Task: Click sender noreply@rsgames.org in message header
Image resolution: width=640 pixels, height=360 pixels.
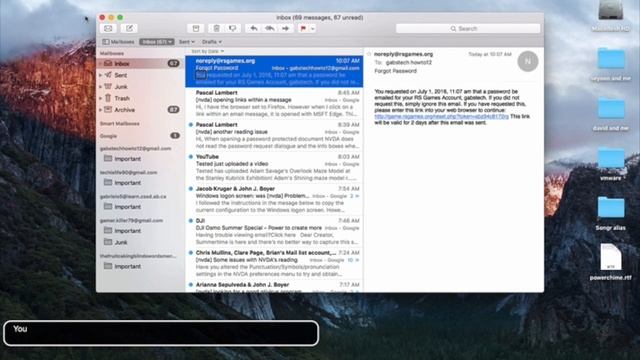Action: [x=403, y=54]
